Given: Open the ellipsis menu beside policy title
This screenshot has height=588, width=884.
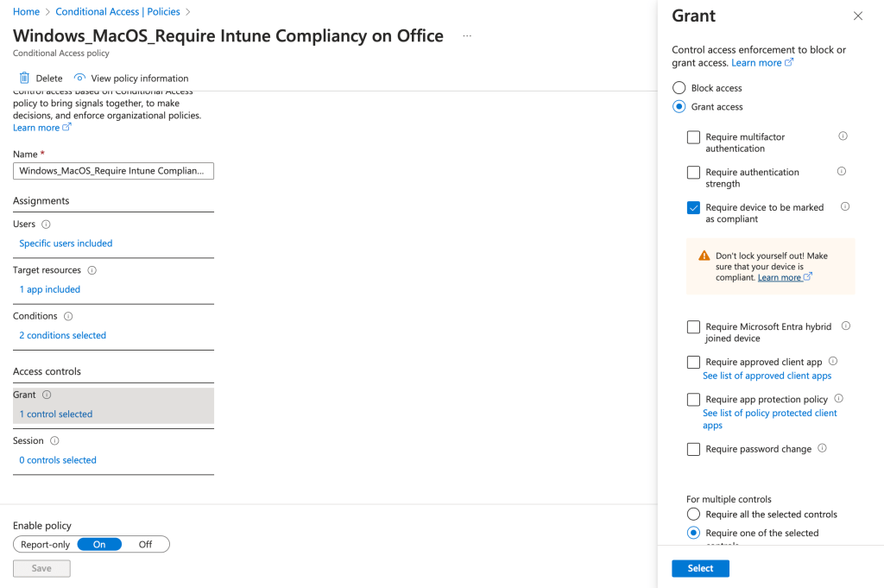Looking at the screenshot, I should 467,36.
